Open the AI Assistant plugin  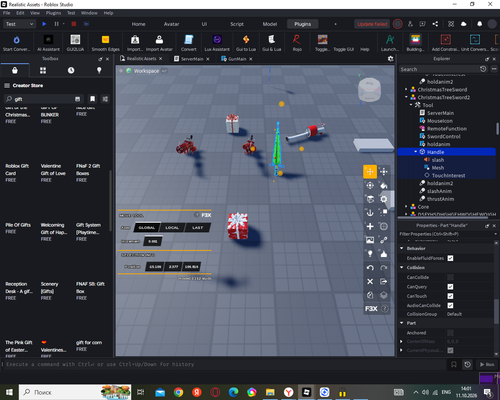[48, 43]
